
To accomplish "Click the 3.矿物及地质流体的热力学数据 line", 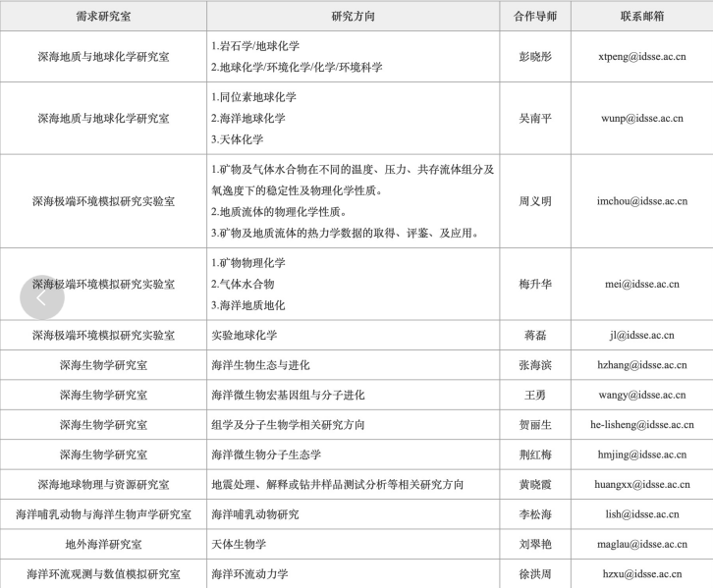I will 346,233.
